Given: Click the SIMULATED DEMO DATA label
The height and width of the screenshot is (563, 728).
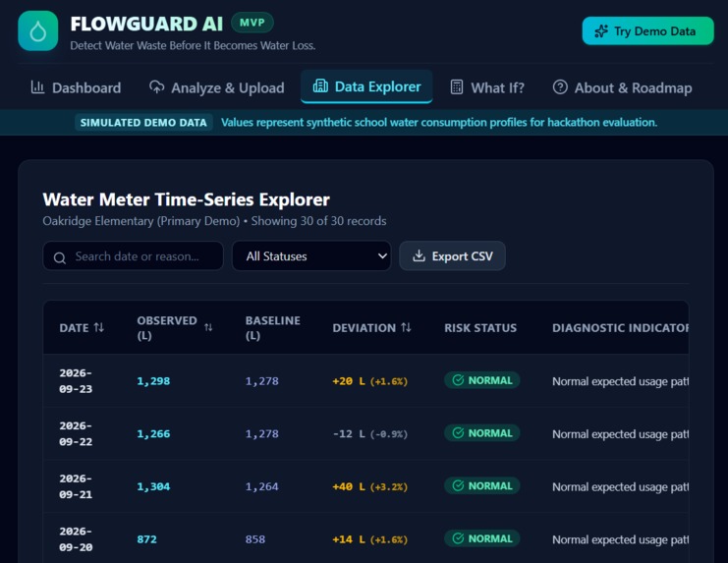Looking at the screenshot, I should click(x=143, y=123).
